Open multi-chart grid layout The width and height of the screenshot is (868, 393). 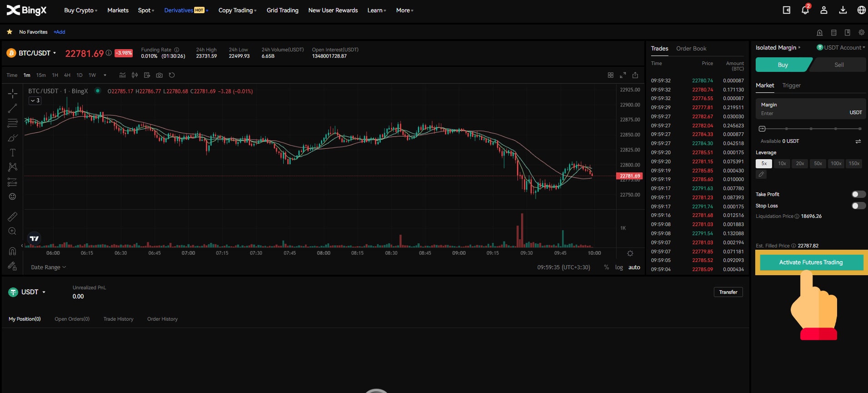coord(611,75)
